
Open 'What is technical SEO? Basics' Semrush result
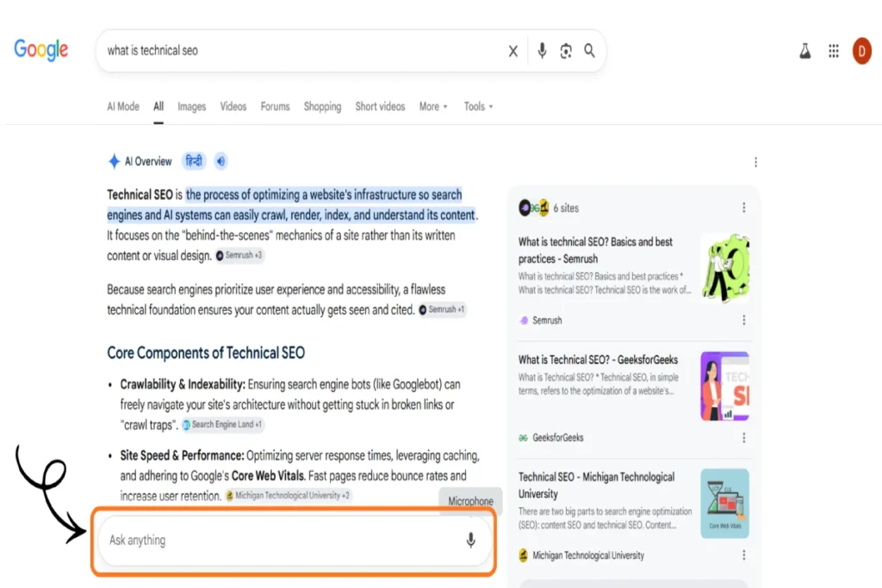tap(595, 251)
